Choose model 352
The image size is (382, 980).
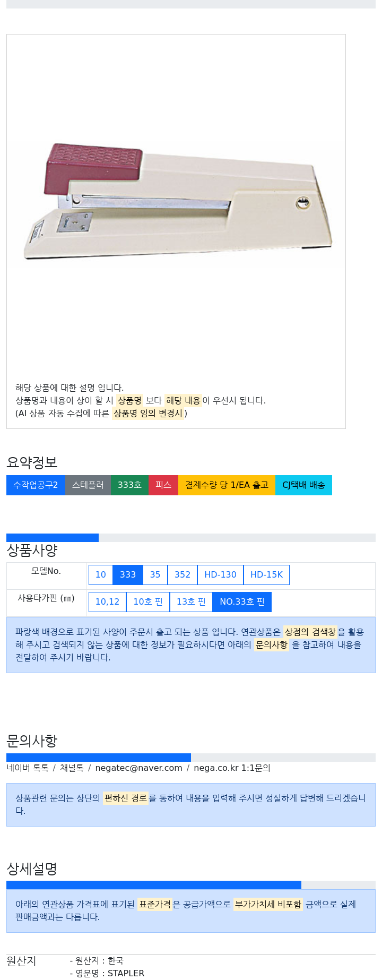(x=183, y=575)
